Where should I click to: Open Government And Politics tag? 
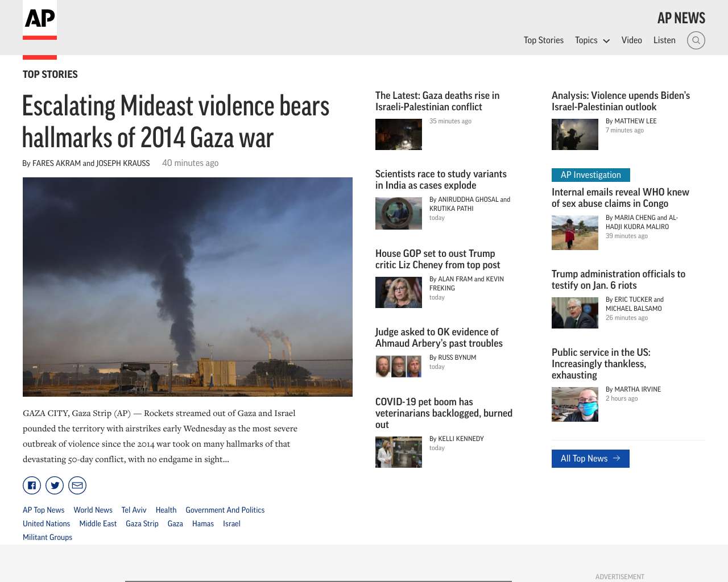(225, 510)
